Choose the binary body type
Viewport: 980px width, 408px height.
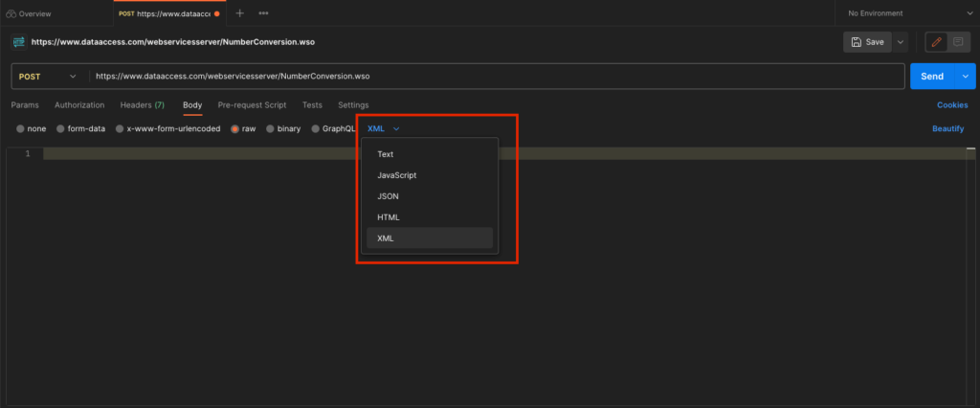271,128
